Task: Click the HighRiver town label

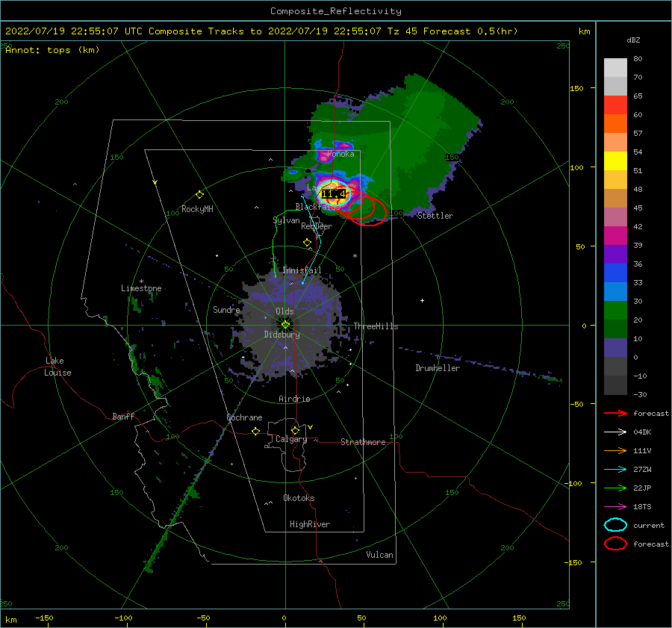Action: click(310, 524)
